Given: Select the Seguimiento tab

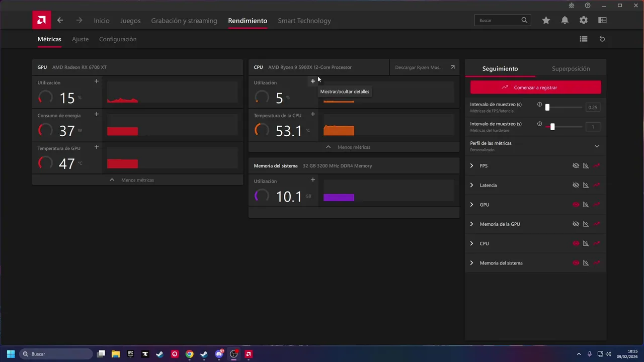Looking at the screenshot, I should point(500,68).
